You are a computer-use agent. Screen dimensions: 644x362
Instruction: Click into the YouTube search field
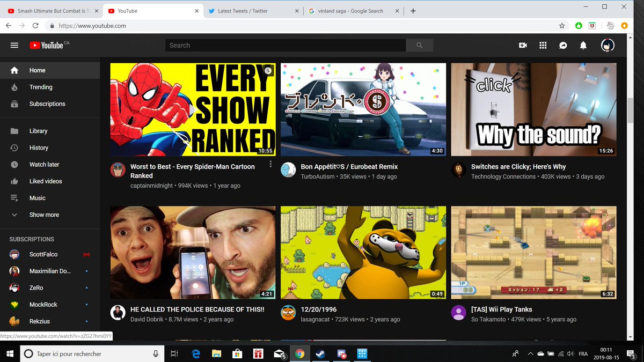pyautogui.click(x=286, y=46)
